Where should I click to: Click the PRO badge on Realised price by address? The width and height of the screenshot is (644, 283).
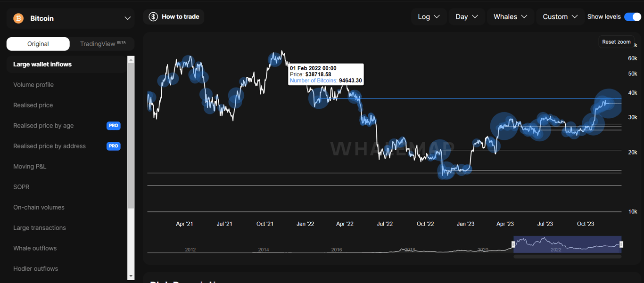coord(114,146)
